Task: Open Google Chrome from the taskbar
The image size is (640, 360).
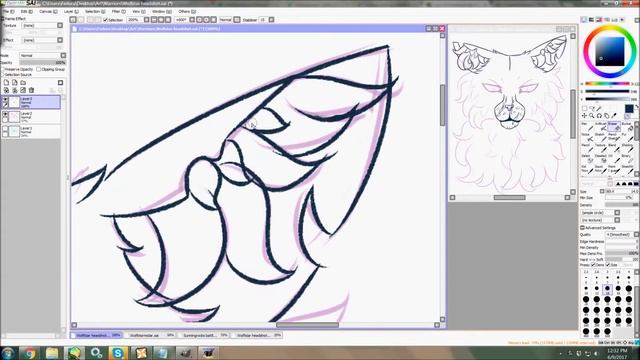Action: [x=29, y=353]
